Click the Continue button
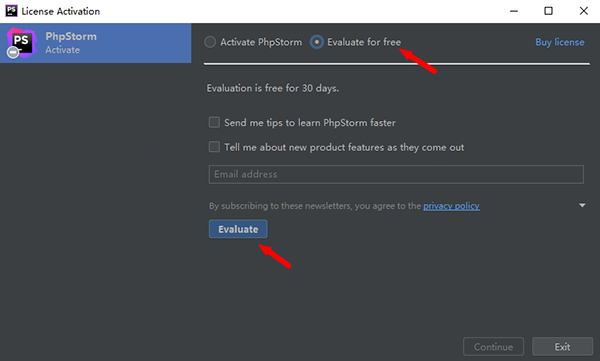Image resolution: width=600 pixels, height=361 pixels. (493, 347)
